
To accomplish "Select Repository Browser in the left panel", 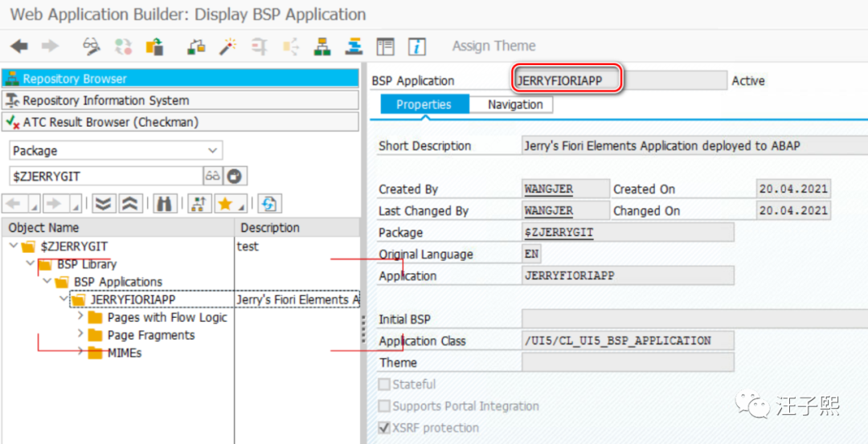I will pos(181,79).
